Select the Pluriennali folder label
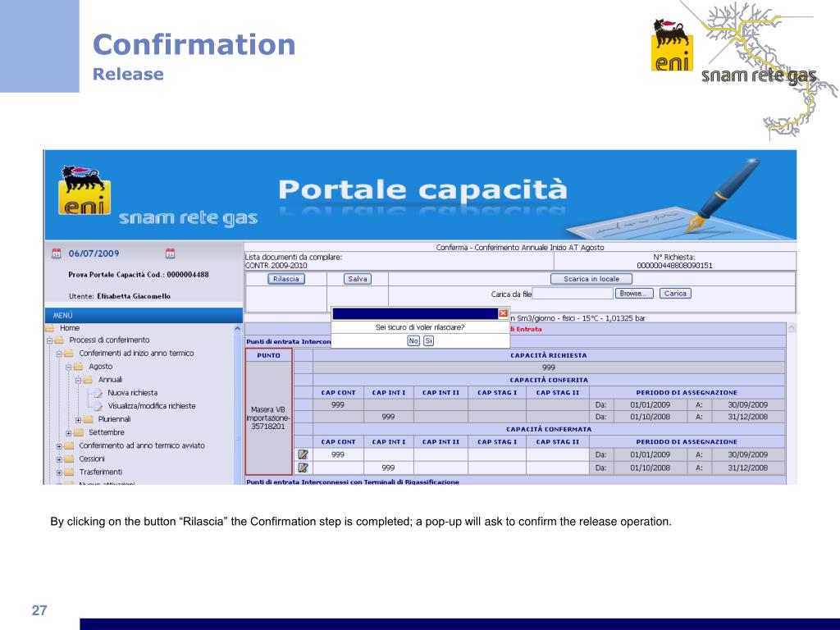The width and height of the screenshot is (840, 630). [115, 419]
